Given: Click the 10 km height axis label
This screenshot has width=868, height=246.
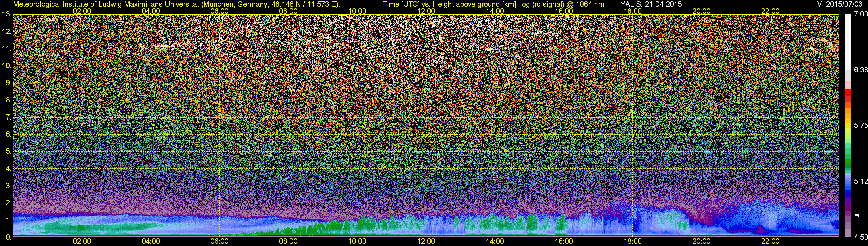Looking at the screenshot, I should coord(6,66).
